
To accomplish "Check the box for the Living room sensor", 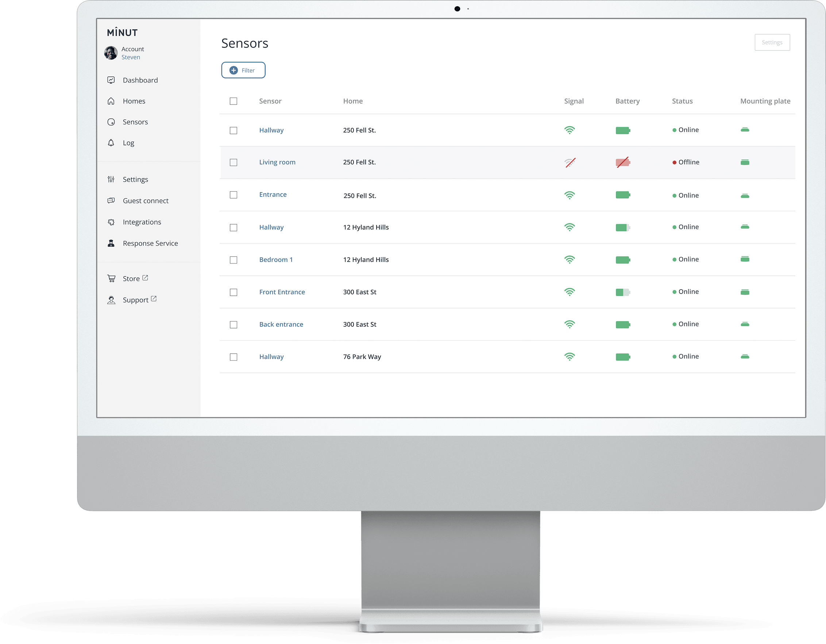I will (233, 162).
